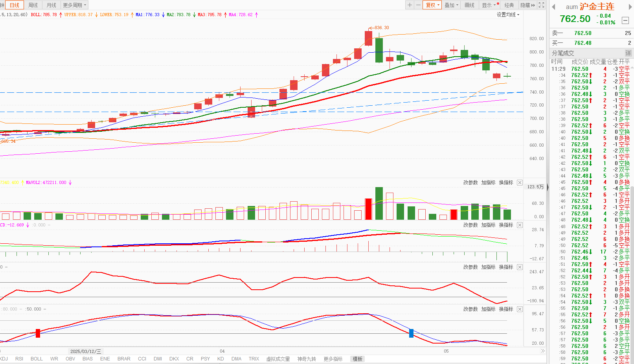Switch indicator to CCI
This screenshot has height=364, width=634.
[x=142, y=359]
